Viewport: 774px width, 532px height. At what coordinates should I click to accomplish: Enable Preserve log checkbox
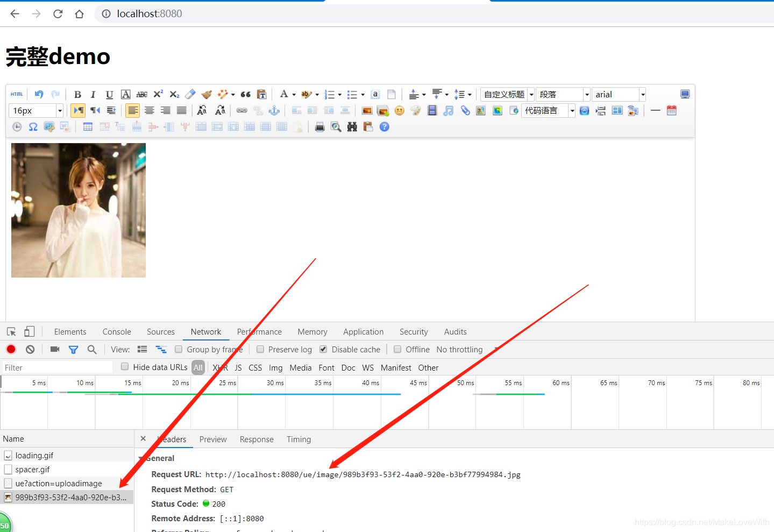coord(260,349)
